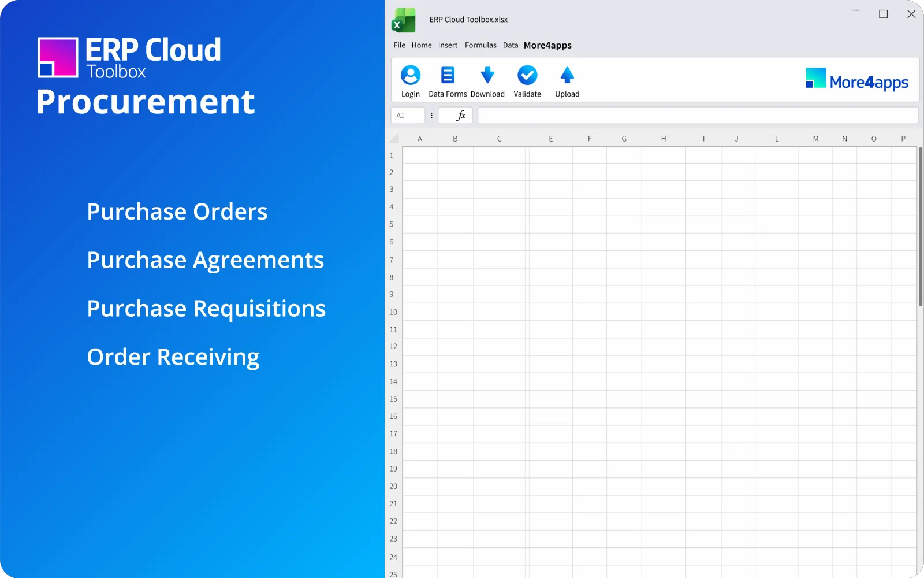Click the Excel file icon in title bar
This screenshot has width=924, height=578.
[x=404, y=20]
